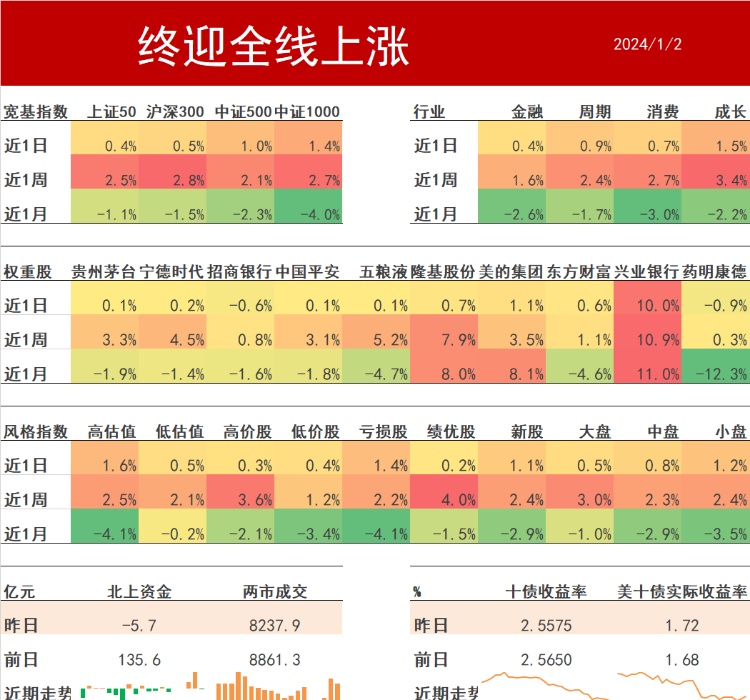Screen dimensions: 750x700
Task: Click the 终迎全线上涨 title banner text
Action: coord(273,45)
